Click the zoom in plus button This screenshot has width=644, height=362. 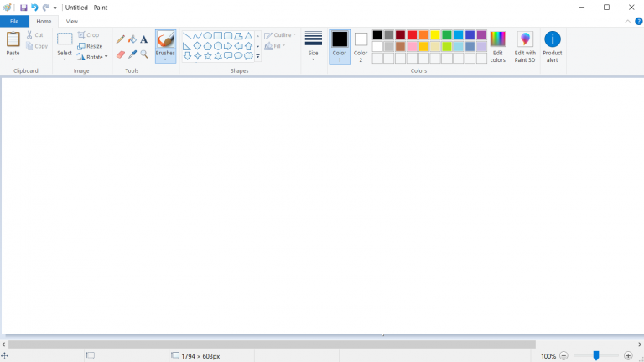point(628,356)
